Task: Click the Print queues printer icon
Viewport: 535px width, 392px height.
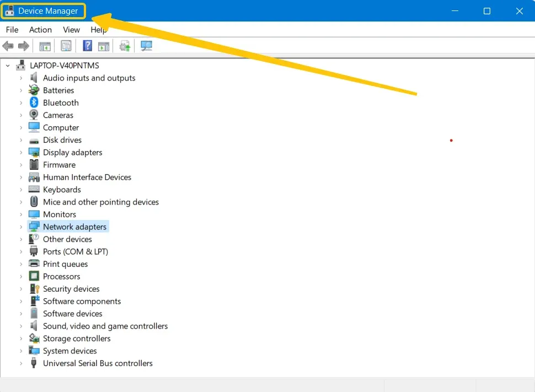Action: click(x=34, y=264)
